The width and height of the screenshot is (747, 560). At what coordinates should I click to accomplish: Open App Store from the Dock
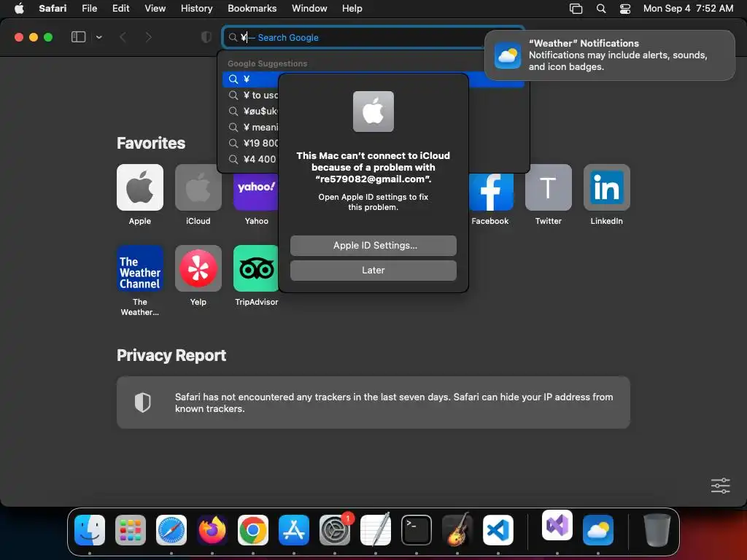pos(294,530)
